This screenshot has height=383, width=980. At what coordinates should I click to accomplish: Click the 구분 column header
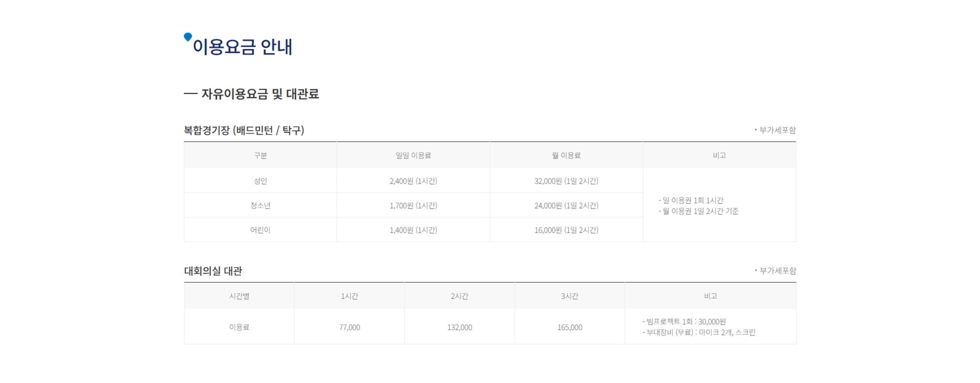[x=260, y=155]
